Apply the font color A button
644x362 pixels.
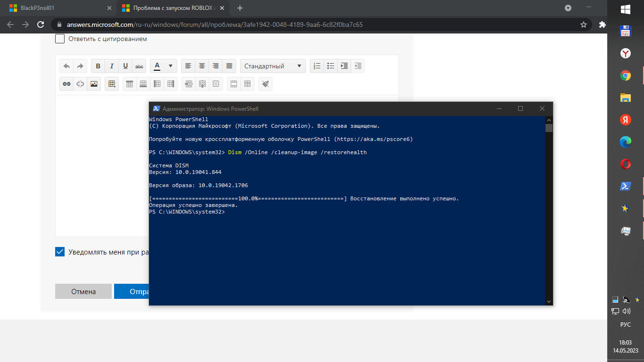157,66
